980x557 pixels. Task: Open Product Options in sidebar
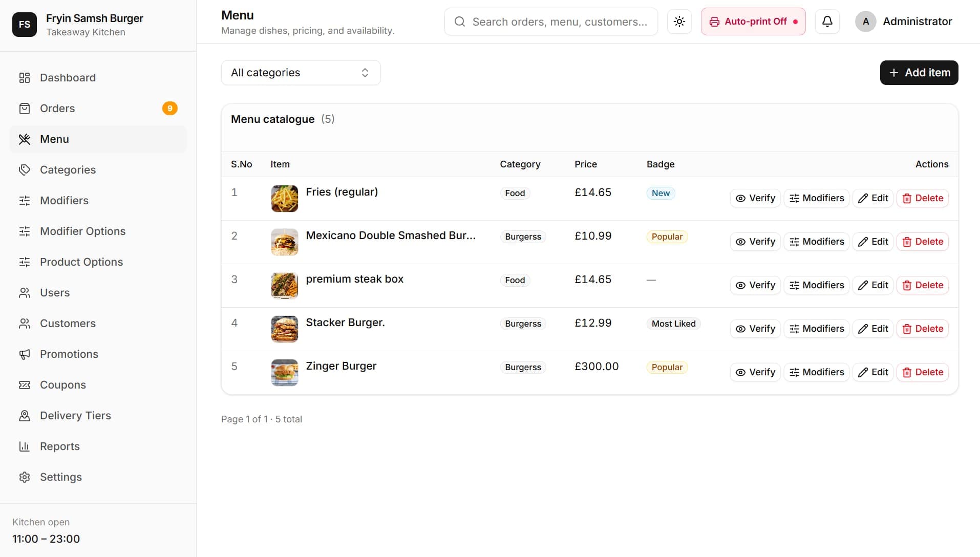(x=98, y=262)
